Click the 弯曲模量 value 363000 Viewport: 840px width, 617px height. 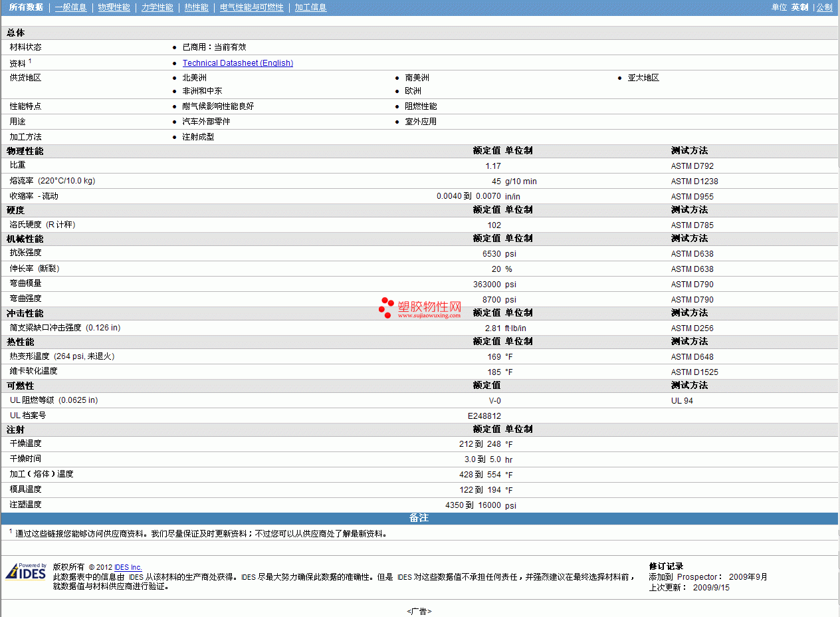point(487,285)
